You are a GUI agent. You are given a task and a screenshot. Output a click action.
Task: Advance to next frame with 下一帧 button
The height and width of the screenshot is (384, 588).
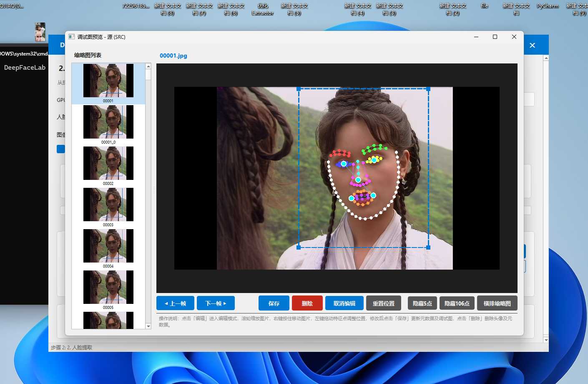tap(216, 303)
